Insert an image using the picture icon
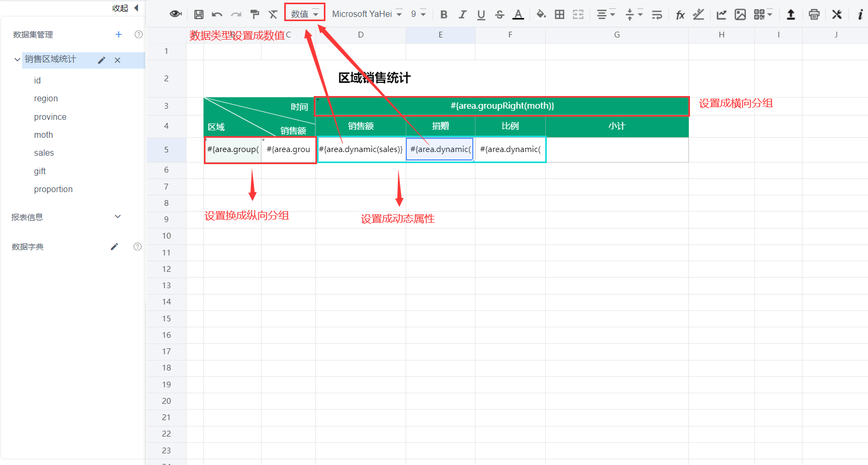Image resolution: width=868 pixels, height=465 pixels. coord(740,14)
